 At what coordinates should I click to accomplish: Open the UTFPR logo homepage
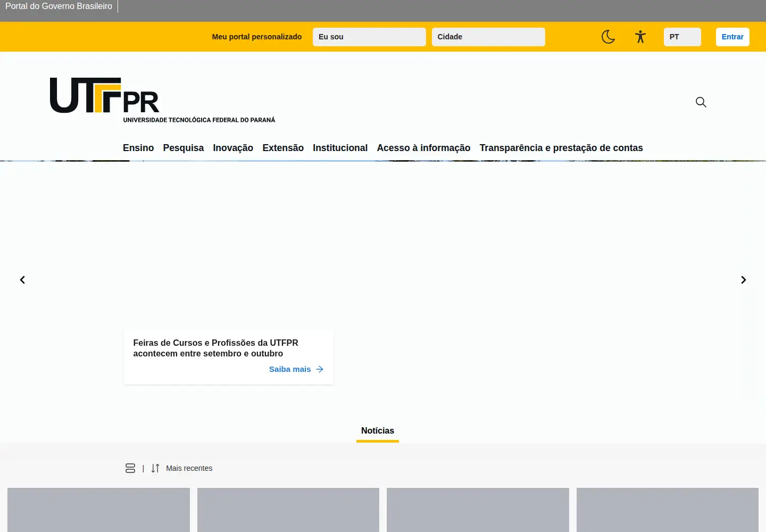point(163,101)
